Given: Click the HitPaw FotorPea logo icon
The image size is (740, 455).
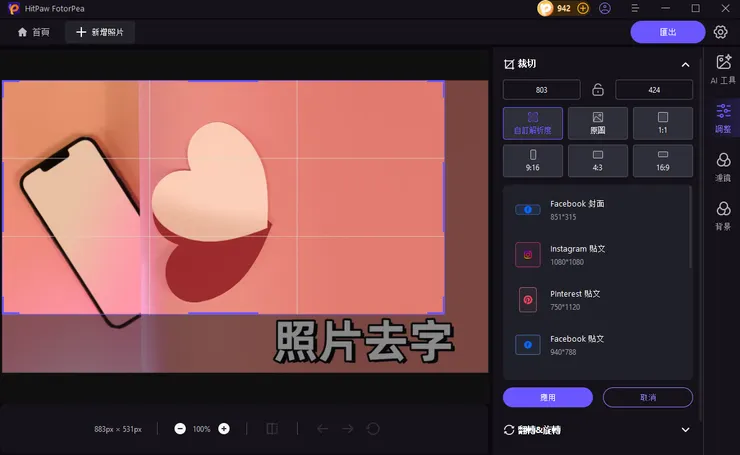Looking at the screenshot, I should pos(14,8).
